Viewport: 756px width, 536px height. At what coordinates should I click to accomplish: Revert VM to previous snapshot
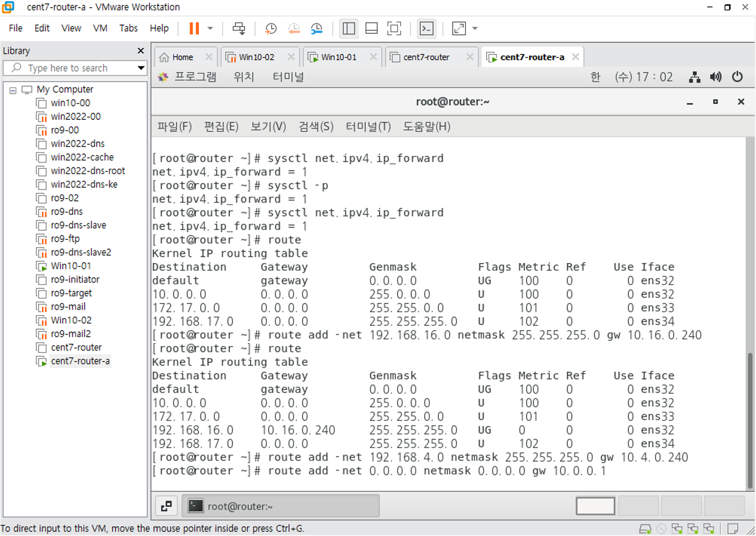click(294, 29)
